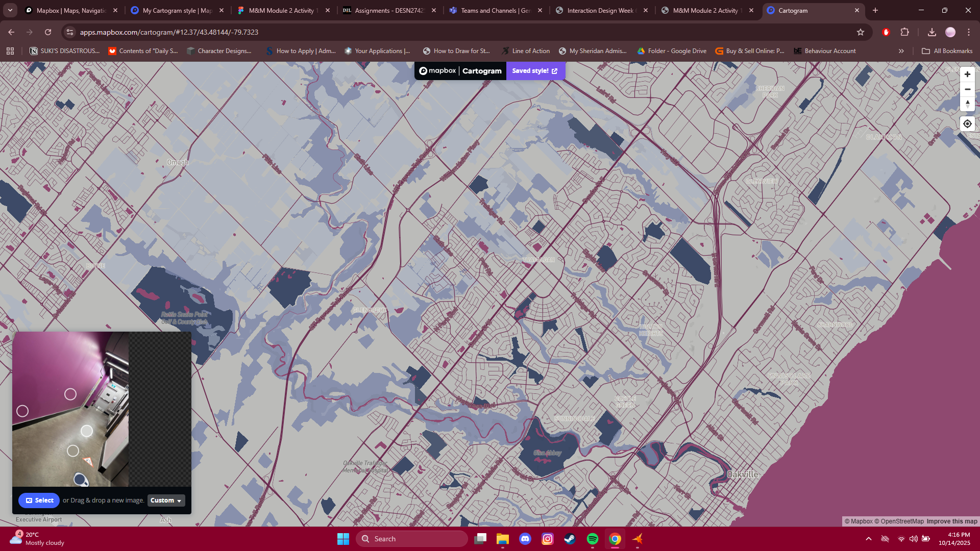The image size is (980, 551).
Task: Open Discord from the taskbar
Action: [x=526, y=538]
